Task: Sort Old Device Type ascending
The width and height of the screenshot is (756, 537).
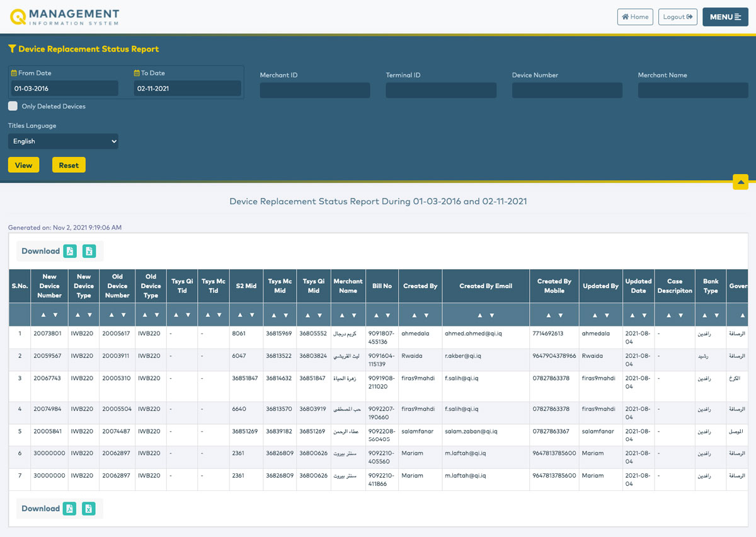Action: 145,315
